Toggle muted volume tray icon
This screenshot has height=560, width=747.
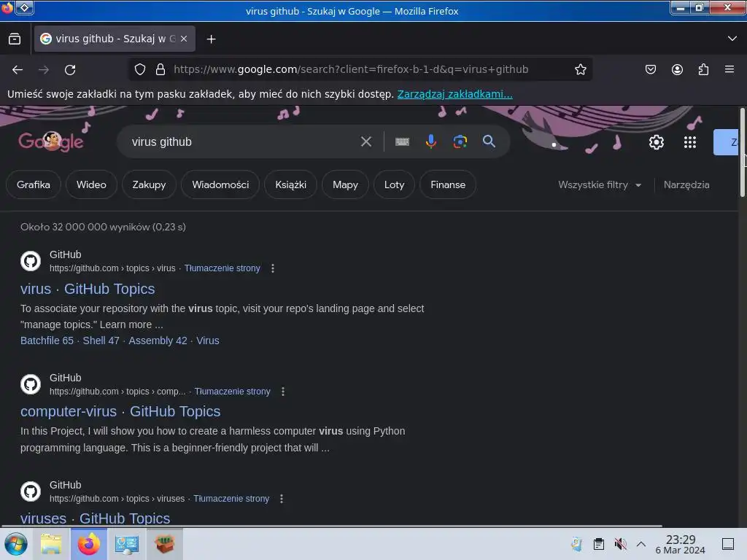[x=620, y=544]
